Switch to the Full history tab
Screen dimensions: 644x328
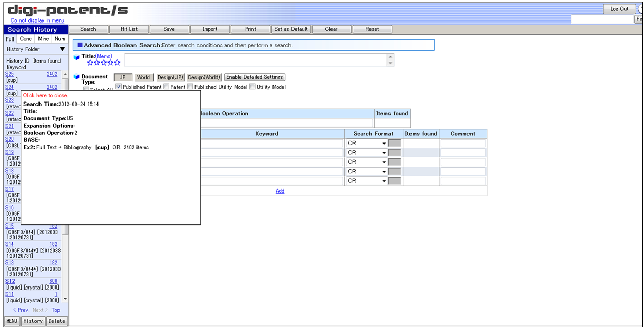(10, 39)
